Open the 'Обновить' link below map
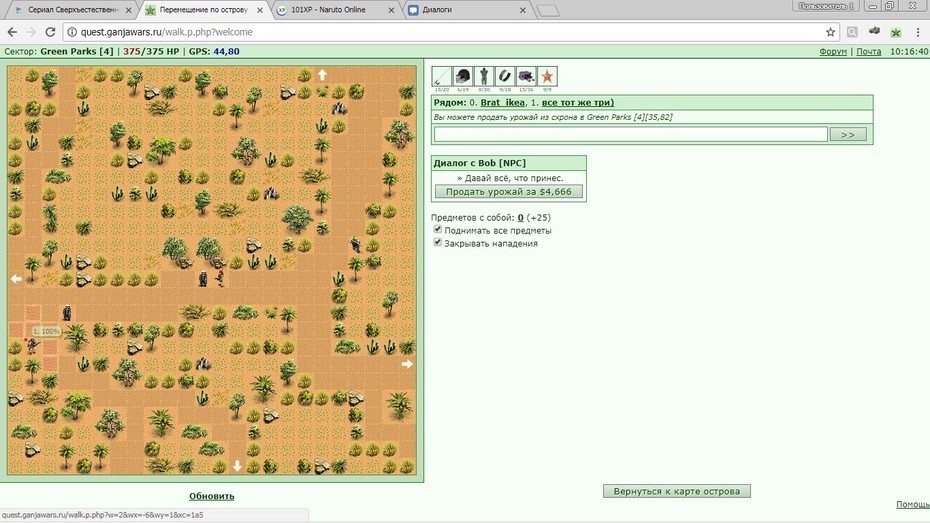The image size is (930, 523). coord(212,496)
